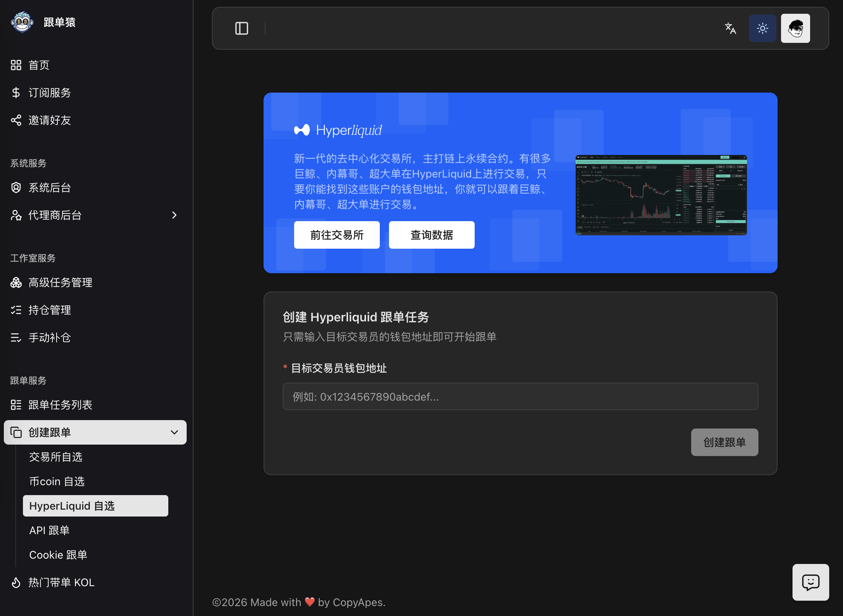
Task: Focus the 目标交易员钱包地址 input field
Action: coord(520,396)
